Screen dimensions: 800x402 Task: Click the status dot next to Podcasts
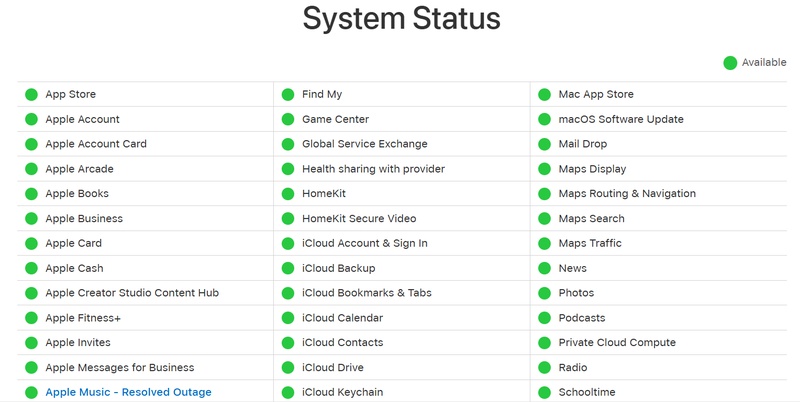[x=545, y=318]
